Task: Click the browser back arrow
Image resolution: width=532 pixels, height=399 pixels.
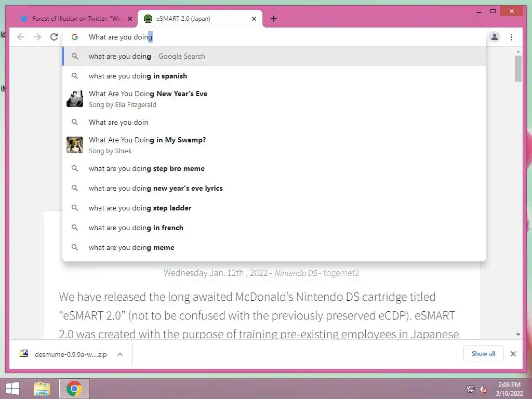Action: 21,37
